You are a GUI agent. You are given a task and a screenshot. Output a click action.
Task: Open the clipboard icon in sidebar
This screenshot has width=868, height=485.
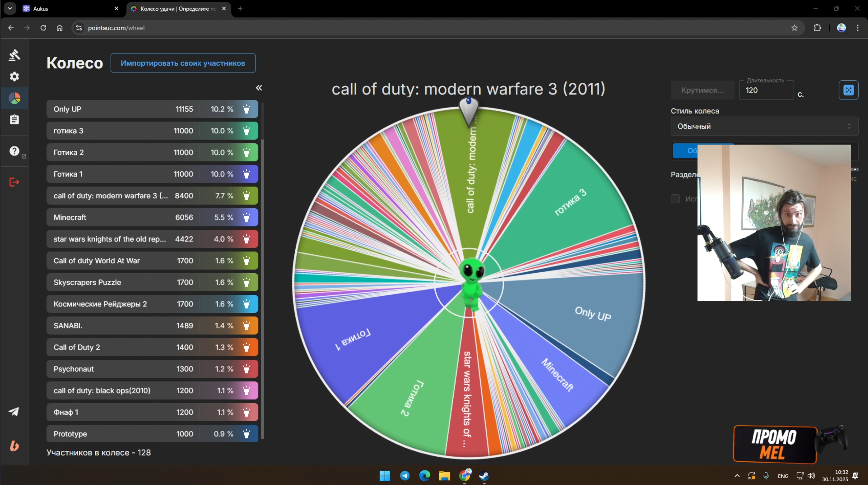point(14,119)
